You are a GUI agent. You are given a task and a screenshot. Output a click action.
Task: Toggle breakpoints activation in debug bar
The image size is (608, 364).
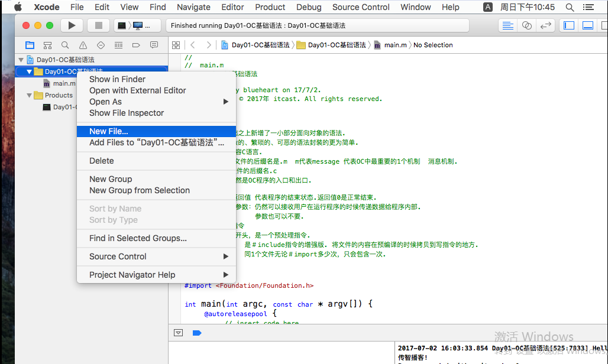click(x=197, y=333)
